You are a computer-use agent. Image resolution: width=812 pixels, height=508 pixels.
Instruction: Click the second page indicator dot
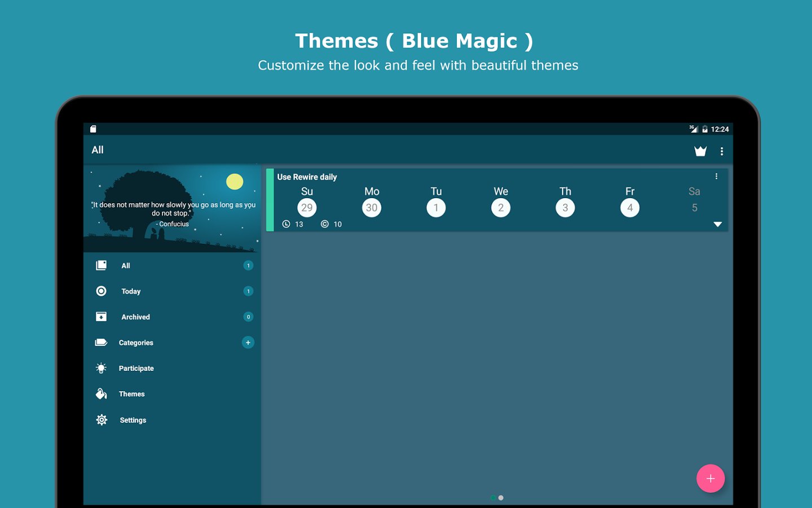[501, 498]
